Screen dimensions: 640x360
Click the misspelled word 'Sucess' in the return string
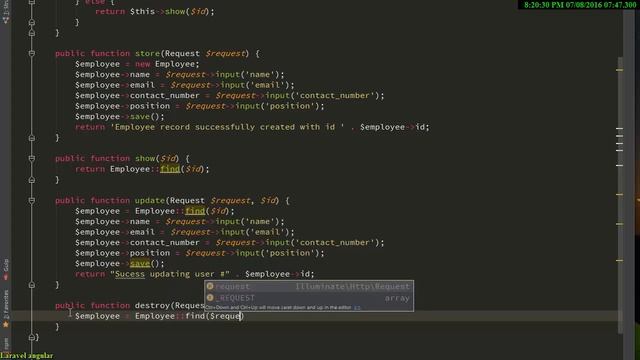click(130, 274)
